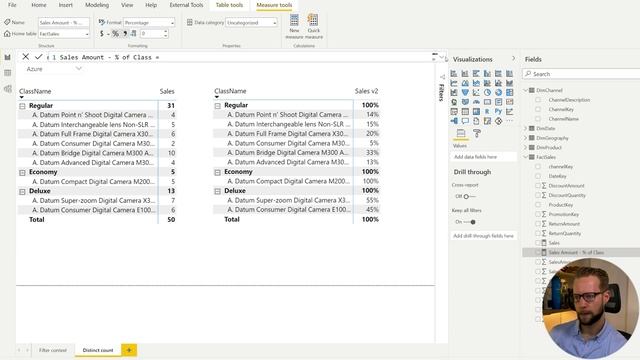Select the slicer visual
Viewport: 640px width, 360px height.
(x=454, y=111)
